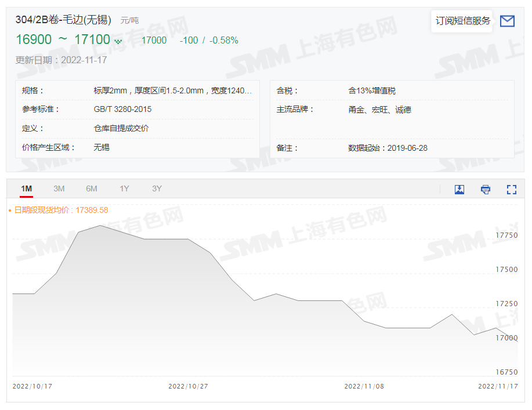Expand the caret beside the 17100 price
Viewport: 532px width, 410px height.
coord(120,41)
